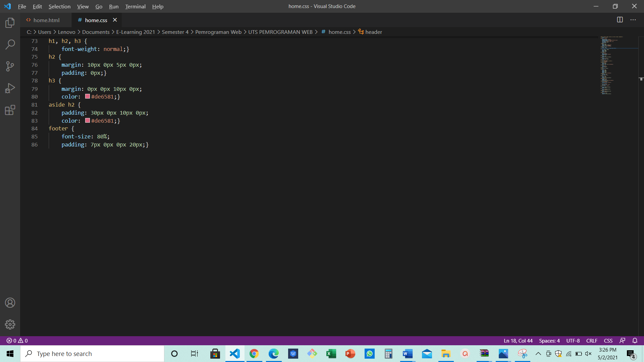644x362 pixels.
Task: Open the Search view icon
Action: [10, 44]
